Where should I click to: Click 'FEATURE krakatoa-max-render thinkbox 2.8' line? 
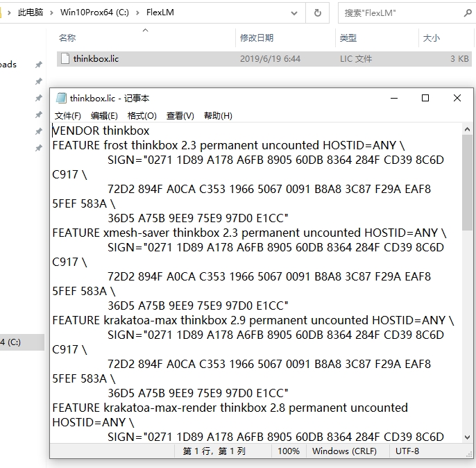click(230, 408)
